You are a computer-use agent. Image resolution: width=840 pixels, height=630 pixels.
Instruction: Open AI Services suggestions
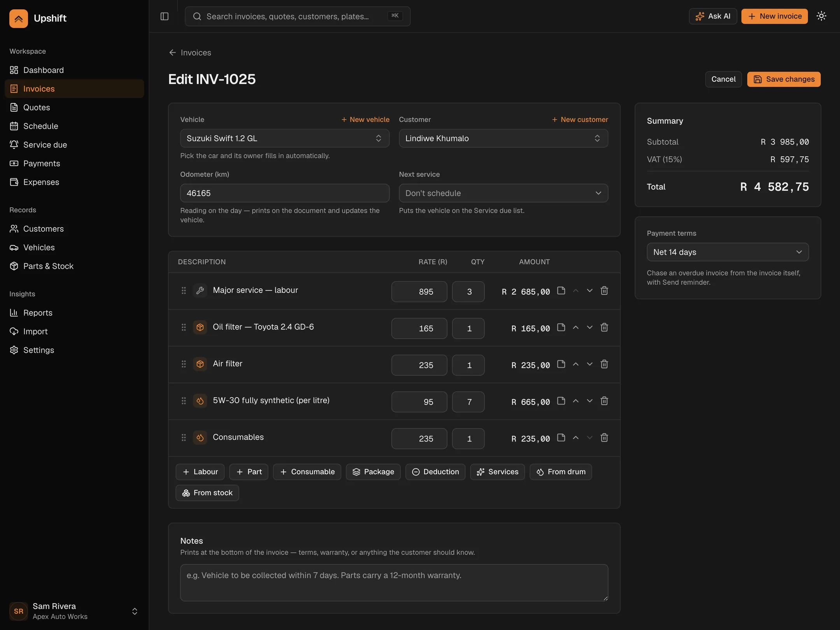(497, 472)
